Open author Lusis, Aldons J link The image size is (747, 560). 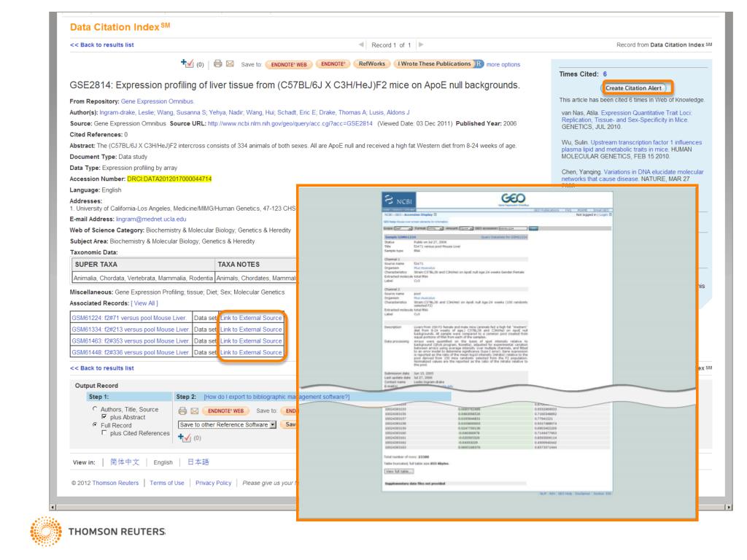click(390, 112)
